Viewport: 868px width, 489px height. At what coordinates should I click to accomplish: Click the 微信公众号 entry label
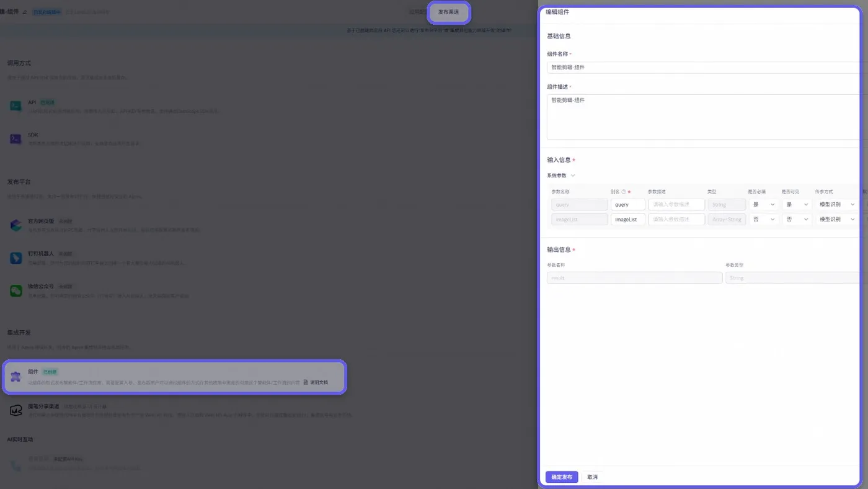click(42, 287)
